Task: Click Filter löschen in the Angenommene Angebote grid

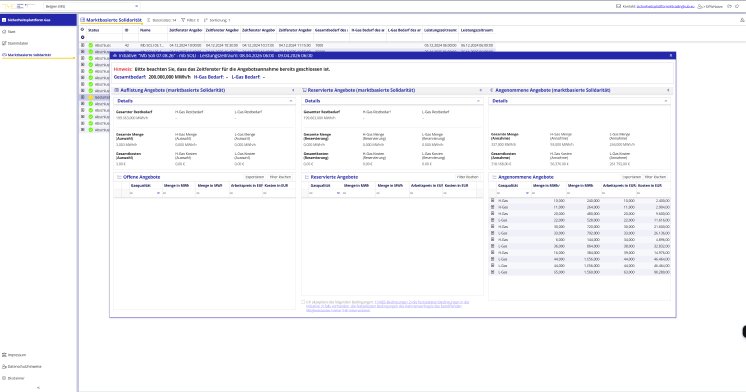Action: click(x=656, y=177)
